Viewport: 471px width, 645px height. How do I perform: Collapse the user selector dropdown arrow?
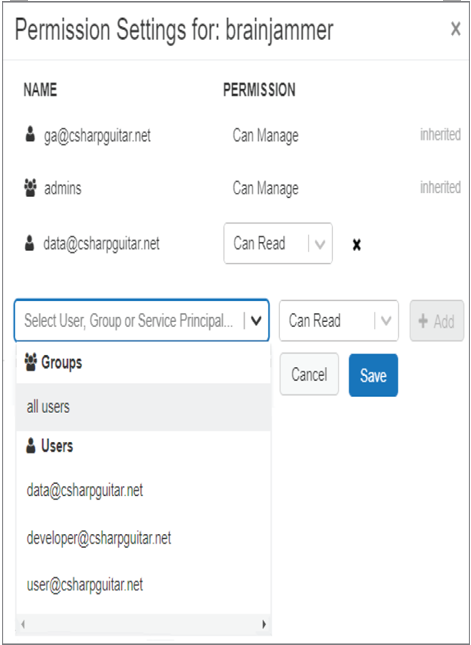pos(256,320)
